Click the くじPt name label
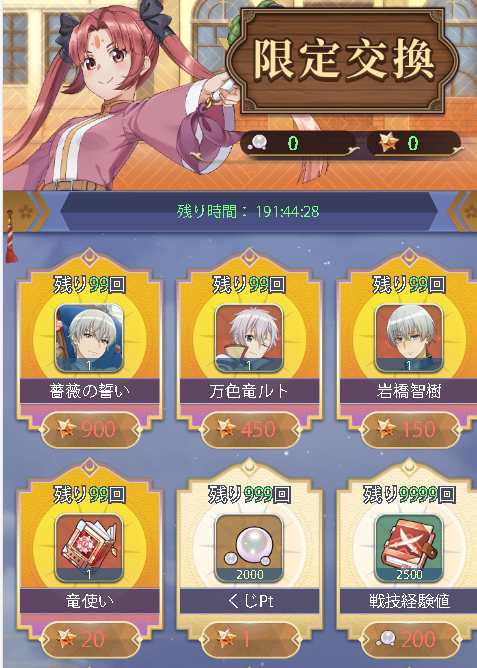 point(250,601)
